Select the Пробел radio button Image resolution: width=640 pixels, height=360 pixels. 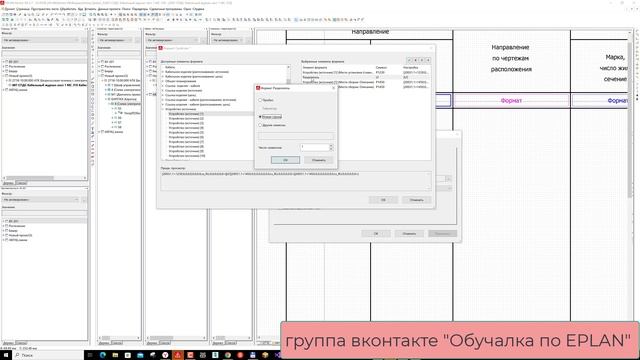[x=260, y=100]
